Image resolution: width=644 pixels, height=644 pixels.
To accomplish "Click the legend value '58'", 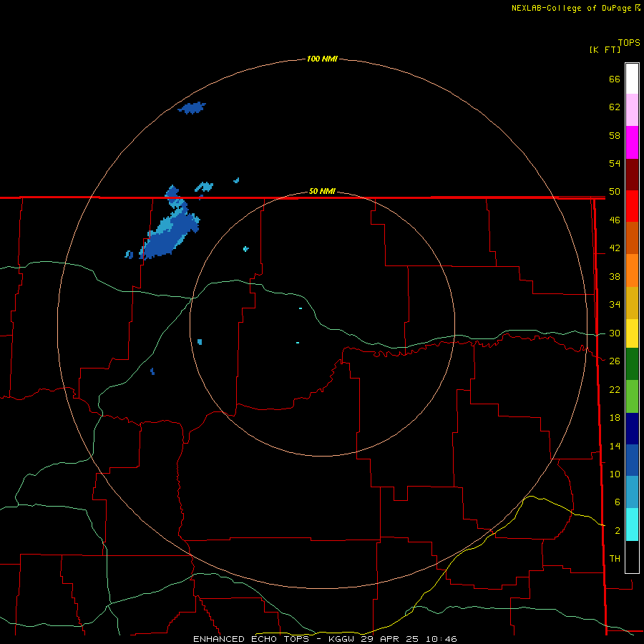I will pyautogui.click(x=615, y=135).
